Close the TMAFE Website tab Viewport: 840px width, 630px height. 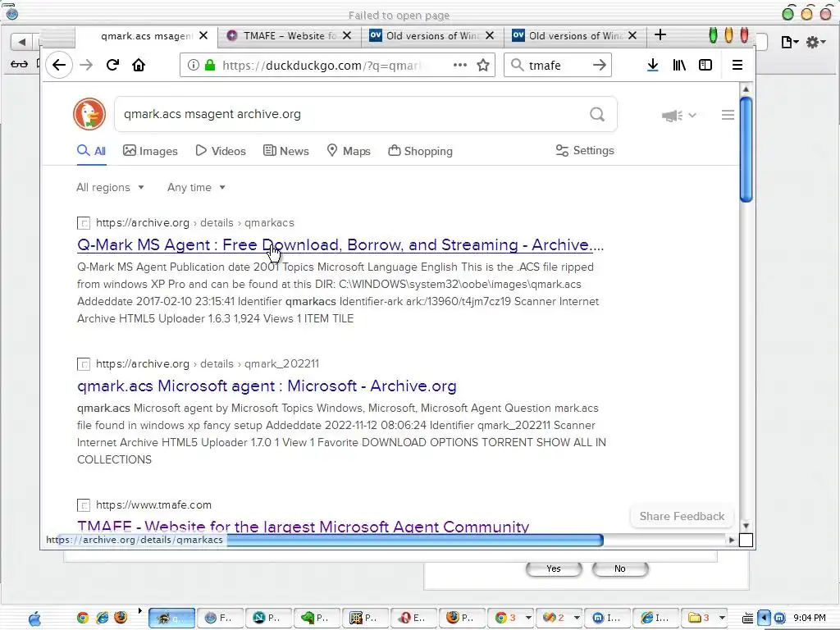point(347,36)
